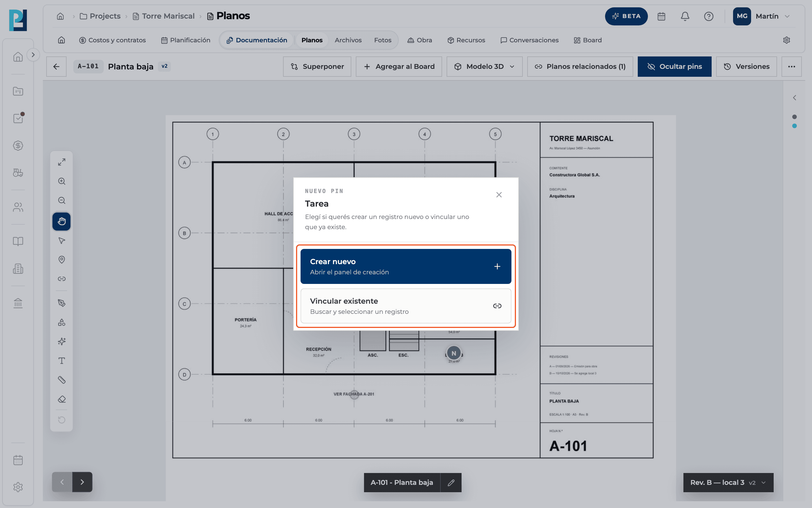Open the shapes tool

(x=61, y=323)
